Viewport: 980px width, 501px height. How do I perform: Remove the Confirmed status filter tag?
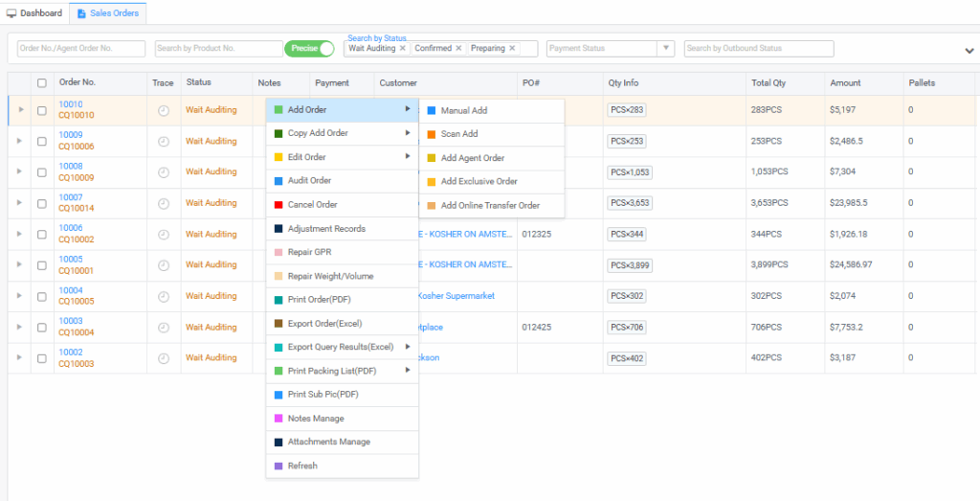458,48
